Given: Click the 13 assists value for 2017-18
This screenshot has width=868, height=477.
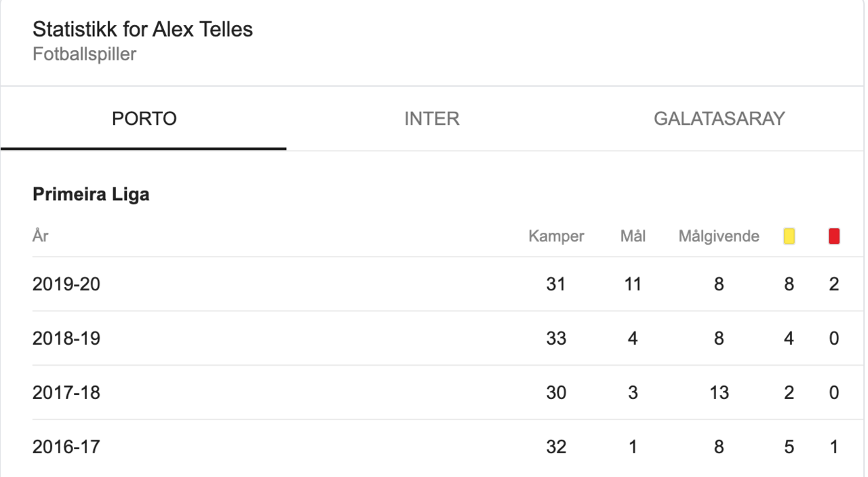Looking at the screenshot, I should tap(719, 393).
